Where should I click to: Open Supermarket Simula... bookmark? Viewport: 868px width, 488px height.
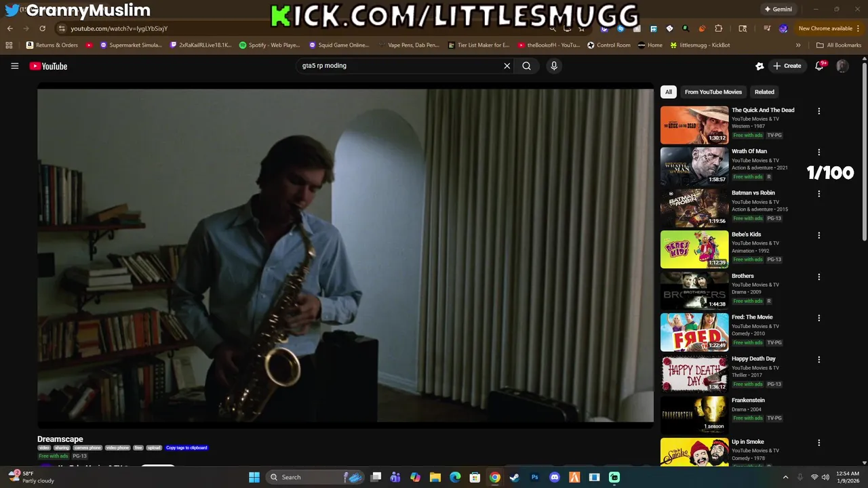pyautogui.click(x=131, y=45)
